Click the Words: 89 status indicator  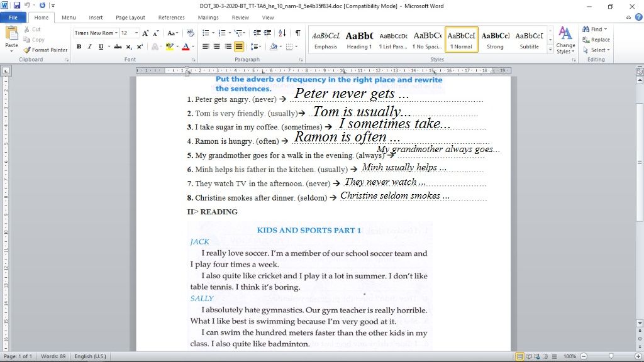click(53, 356)
